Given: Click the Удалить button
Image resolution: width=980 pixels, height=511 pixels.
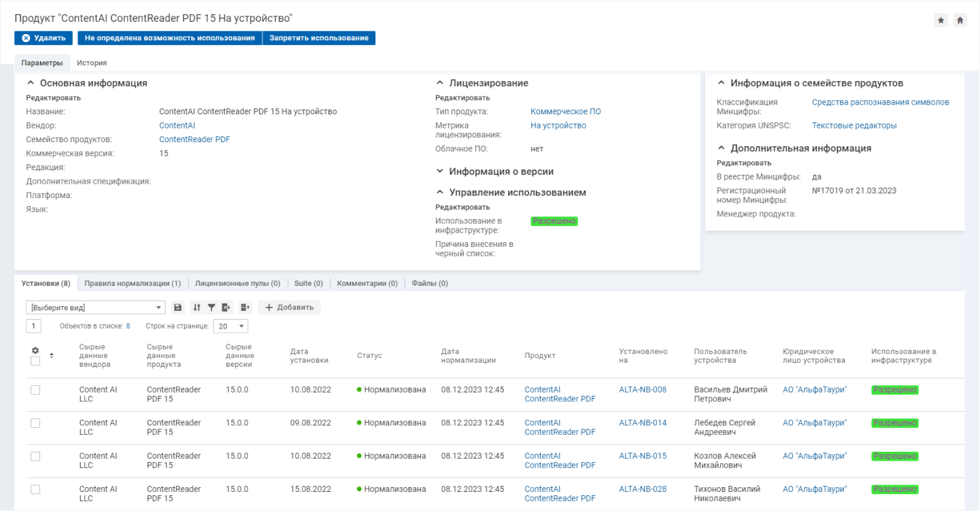Looking at the screenshot, I should tap(44, 38).
